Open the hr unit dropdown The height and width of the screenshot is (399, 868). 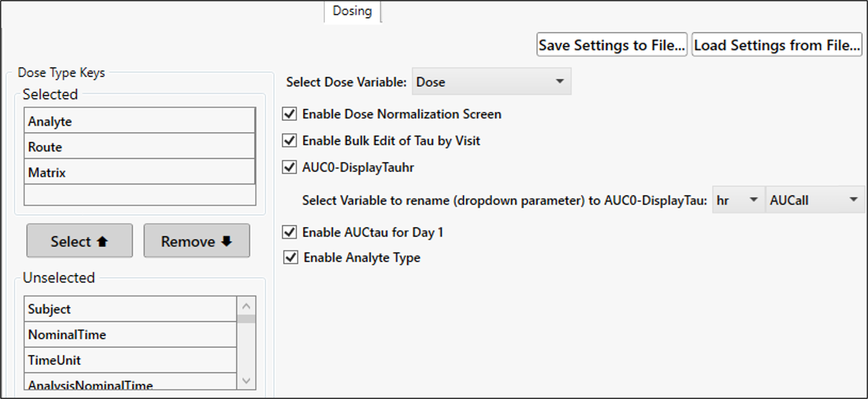[754, 200]
